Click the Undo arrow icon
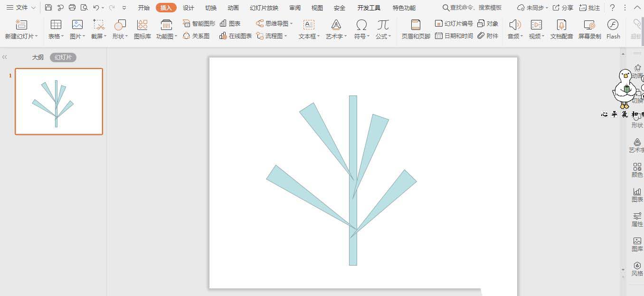644x296 pixels. click(96, 8)
